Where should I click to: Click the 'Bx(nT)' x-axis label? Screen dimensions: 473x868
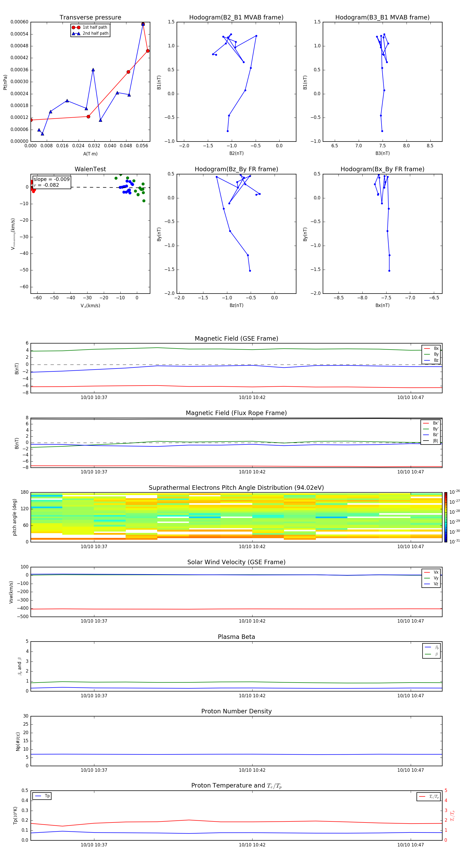point(382,305)
